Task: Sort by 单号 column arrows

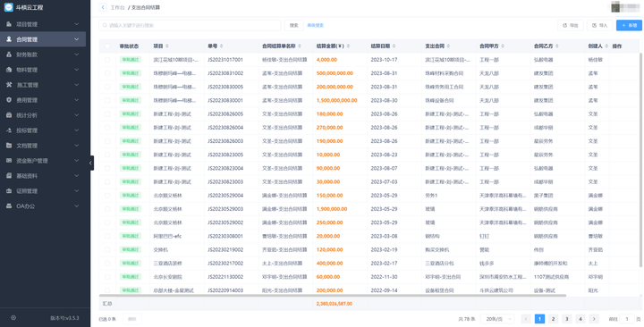Action: point(222,46)
